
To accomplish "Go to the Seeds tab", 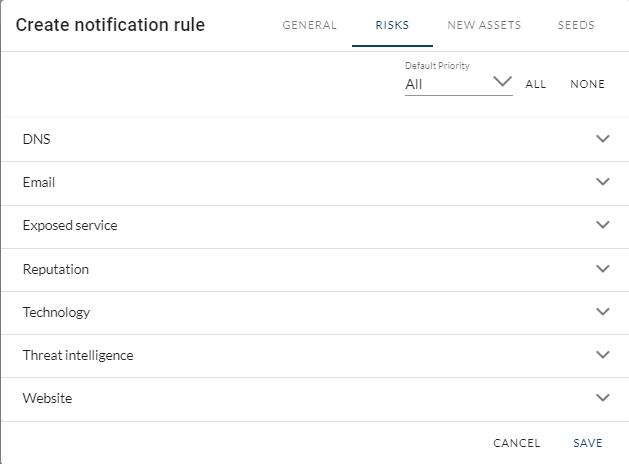I will [576, 25].
